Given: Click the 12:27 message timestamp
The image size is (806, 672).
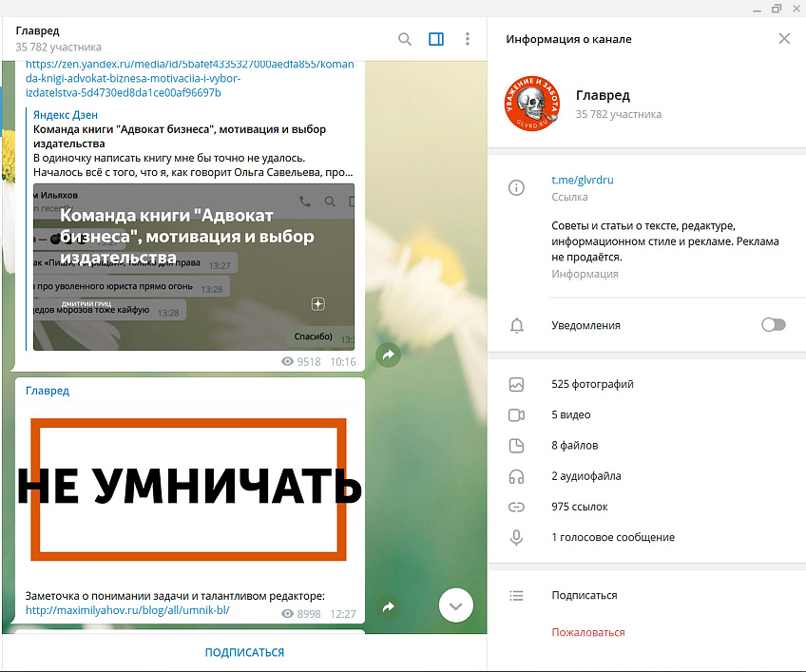Looking at the screenshot, I should click(343, 614).
